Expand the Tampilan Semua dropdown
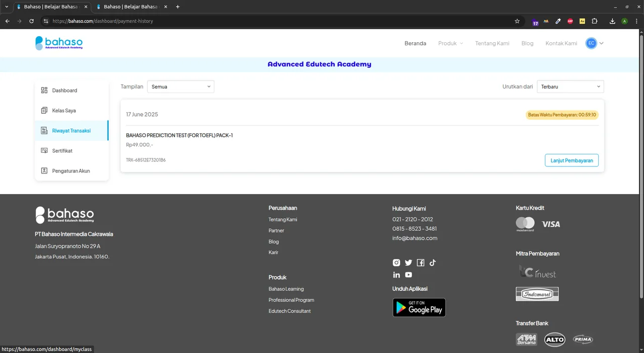644x353 pixels. [x=181, y=86]
